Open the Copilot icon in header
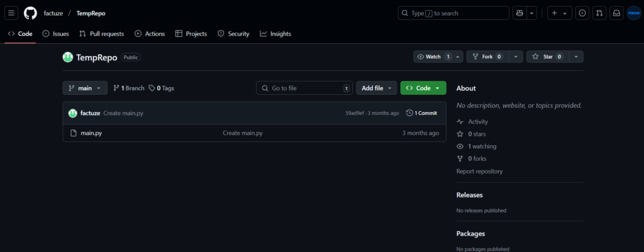 pos(519,13)
